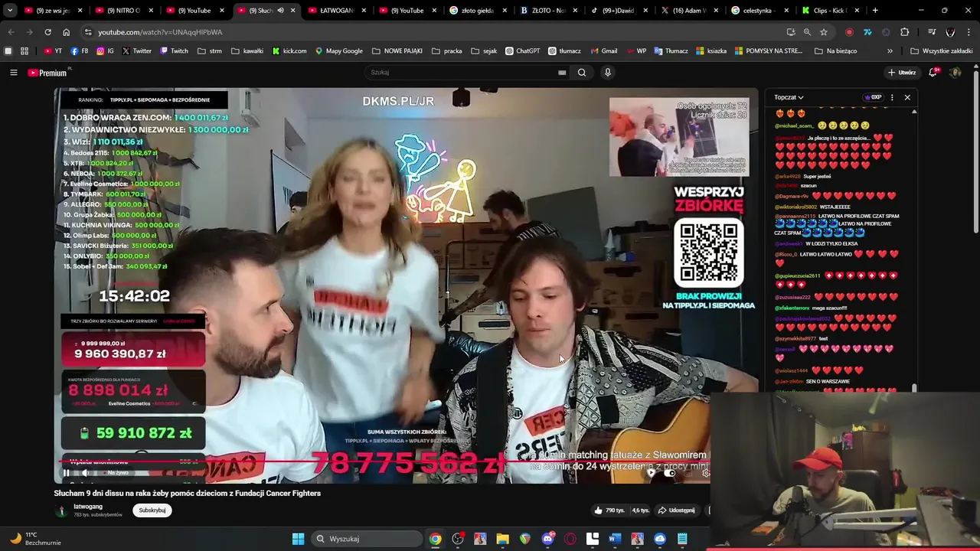Screen dimensions: 980x551
Task: Open the weather widget 11°C
Action: coord(34,539)
